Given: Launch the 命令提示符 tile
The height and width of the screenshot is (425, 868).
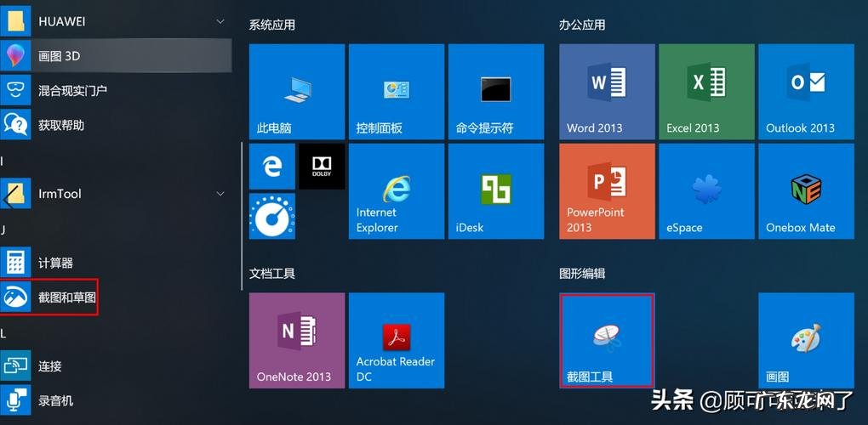Looking at the screenshot, I should (496, 92).
